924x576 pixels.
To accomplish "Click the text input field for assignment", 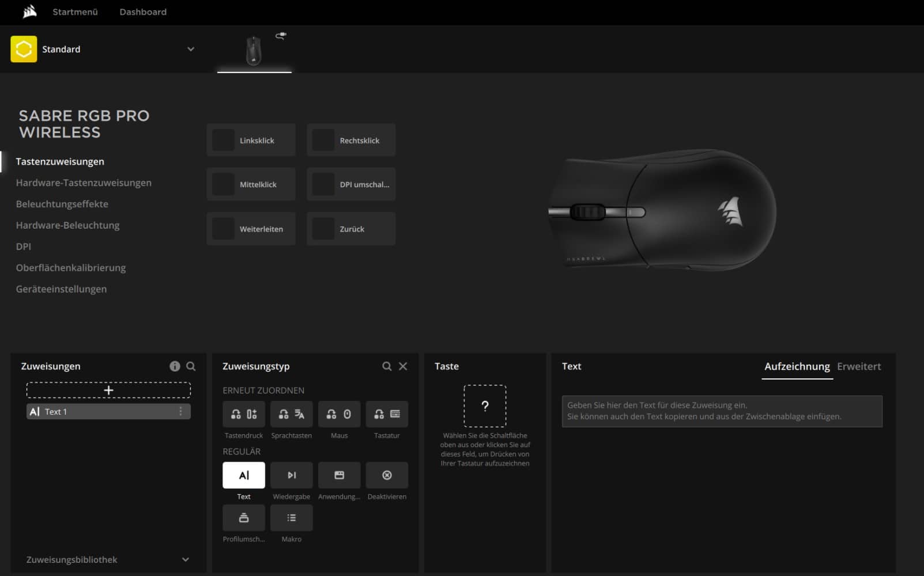I will (x=722, y=411).
